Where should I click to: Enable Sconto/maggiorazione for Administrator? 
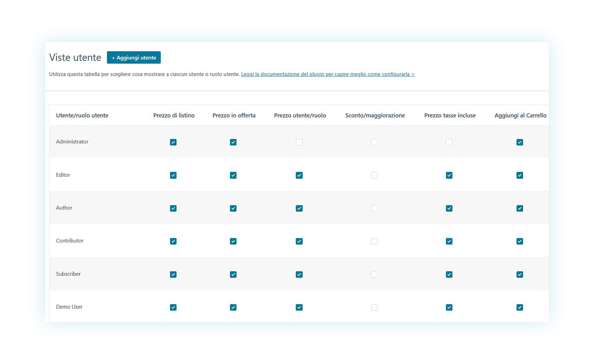click(x=375, y=142)
